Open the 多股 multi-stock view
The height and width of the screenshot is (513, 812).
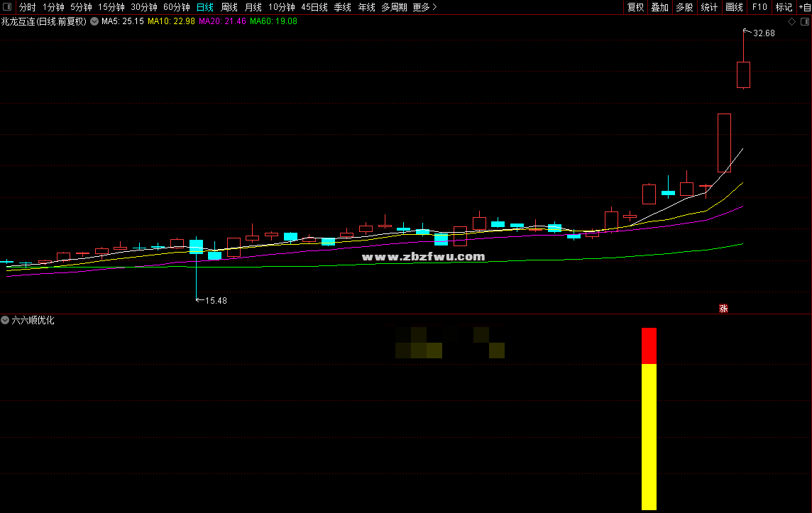tap(685, 7)
